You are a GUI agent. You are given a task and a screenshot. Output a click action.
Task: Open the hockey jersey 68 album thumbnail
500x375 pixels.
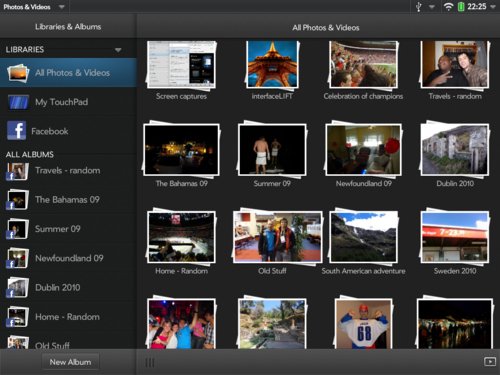pyautogui.click(x=363, y=323)
